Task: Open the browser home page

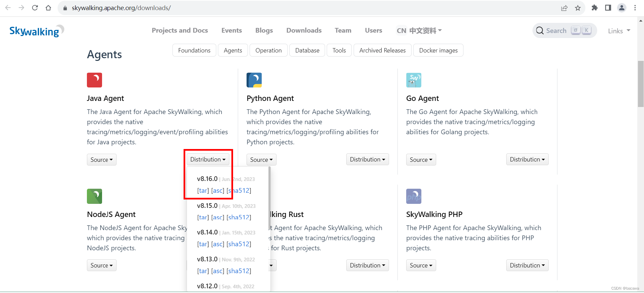Action: (49, 8)
